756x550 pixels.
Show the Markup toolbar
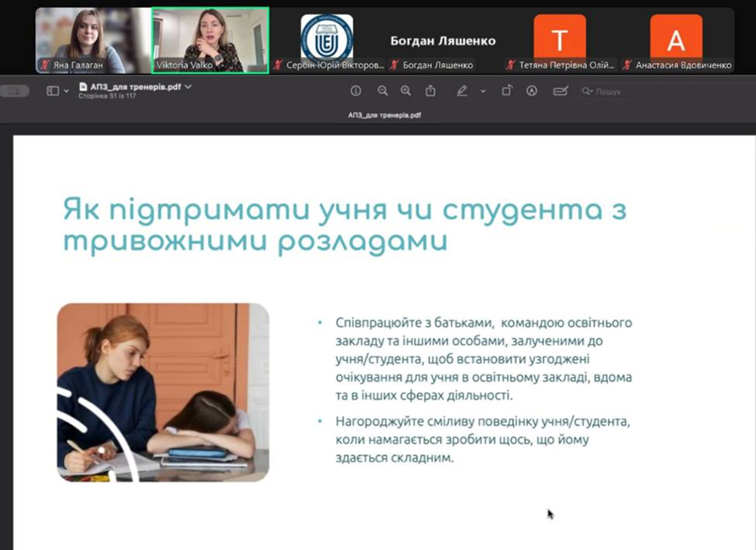[x=532, y=91]
